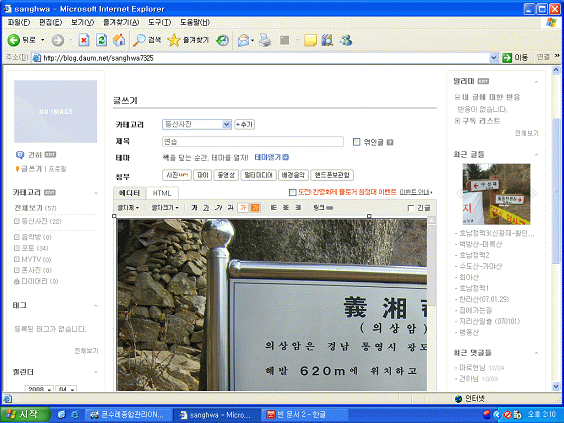Go back with the 뒤로 arrow button

pyautogui.click(x=22, y=40)
